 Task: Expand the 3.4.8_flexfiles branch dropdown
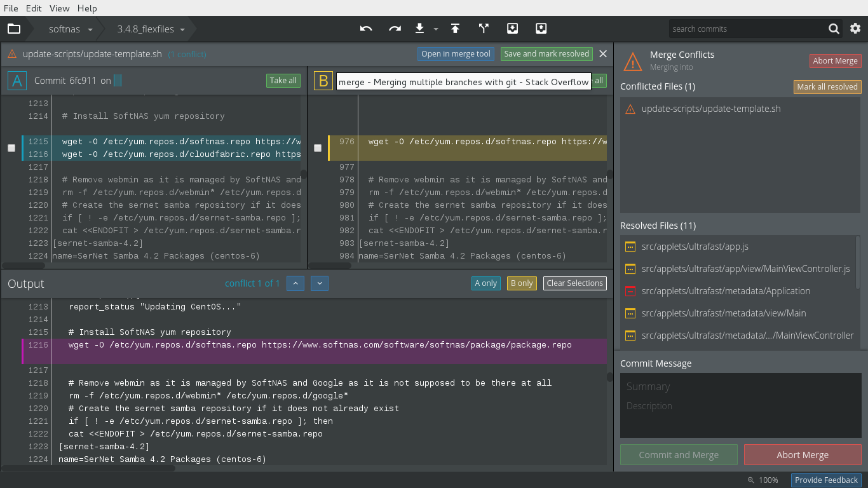151,29
